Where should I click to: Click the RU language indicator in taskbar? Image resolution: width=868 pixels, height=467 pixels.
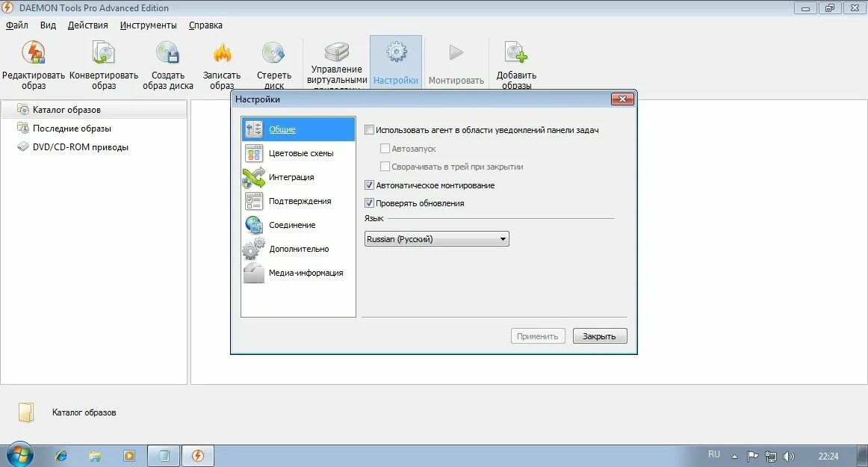coord(714,454)
